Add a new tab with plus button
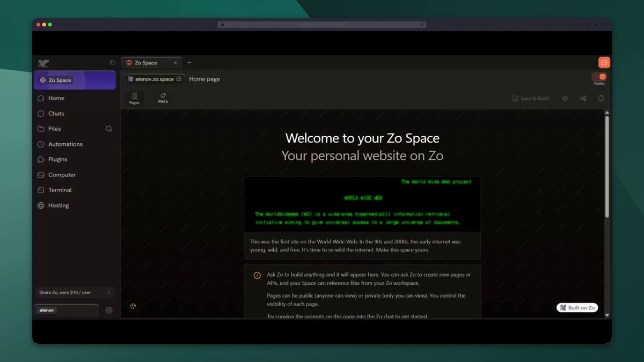Image resolution: width=644 pixels, height=362 pixels. pyautogui.click(x=189, y=63)
